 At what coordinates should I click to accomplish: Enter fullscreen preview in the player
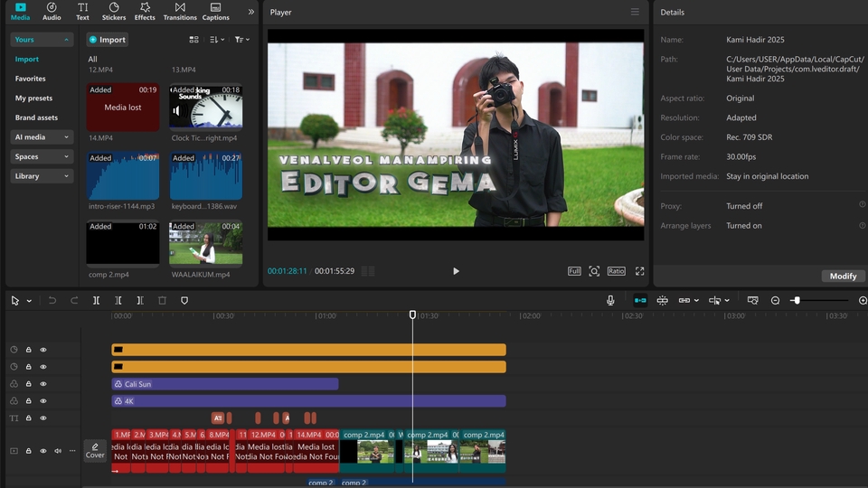(639, 271)
